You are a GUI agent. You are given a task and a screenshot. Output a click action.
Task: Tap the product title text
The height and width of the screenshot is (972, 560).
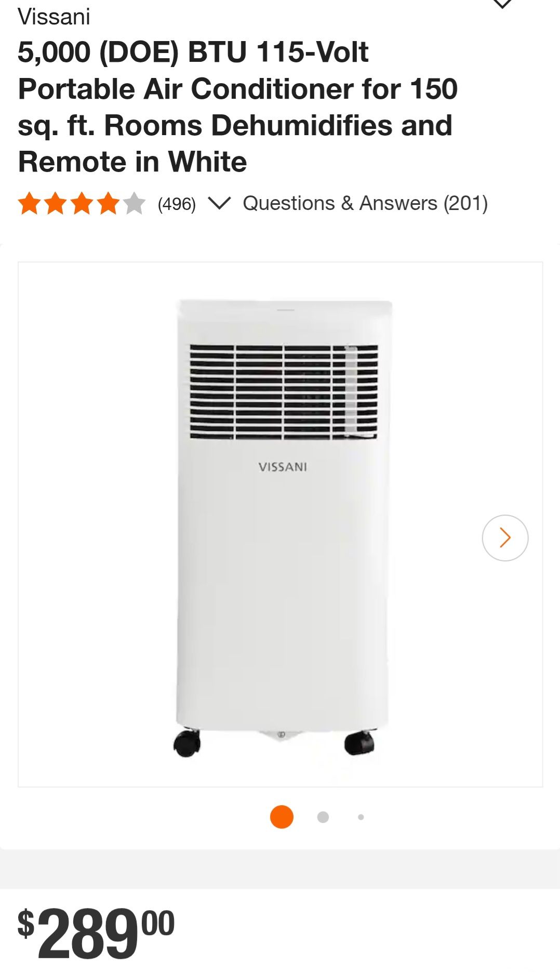click(238, 107)
